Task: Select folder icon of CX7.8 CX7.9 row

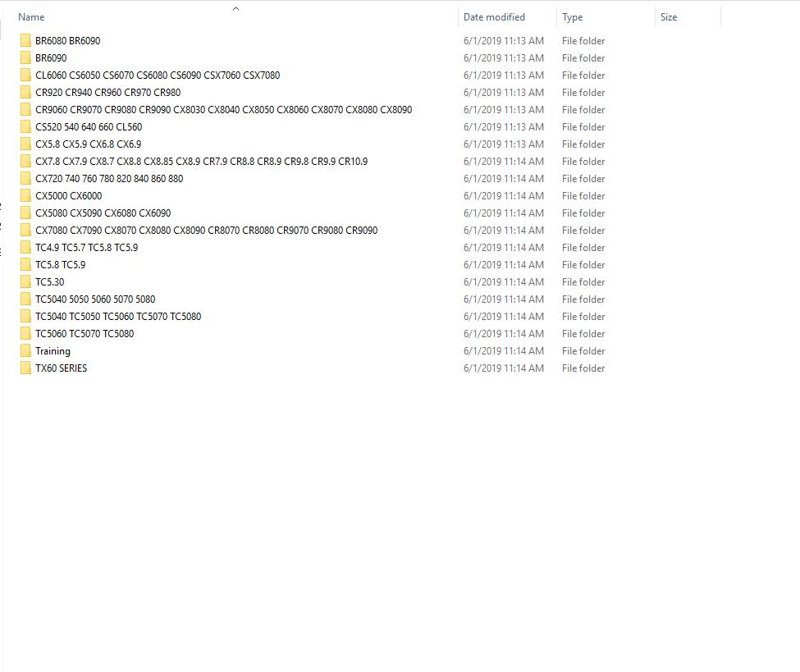Action: tap(25, 162)
